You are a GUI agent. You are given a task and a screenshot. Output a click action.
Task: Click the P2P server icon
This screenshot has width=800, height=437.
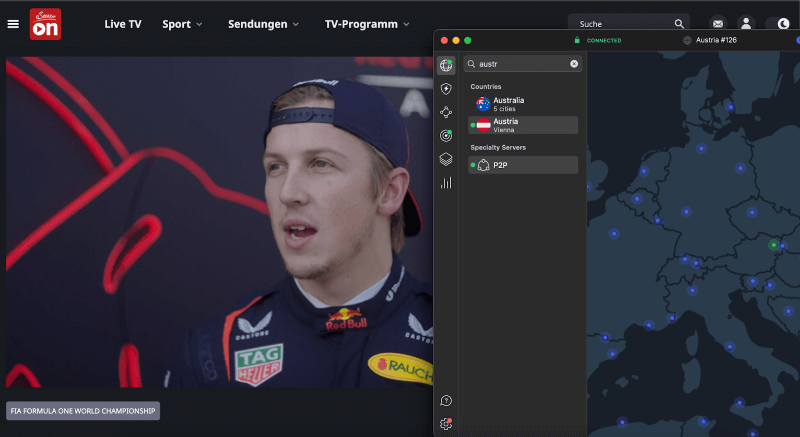483,165
